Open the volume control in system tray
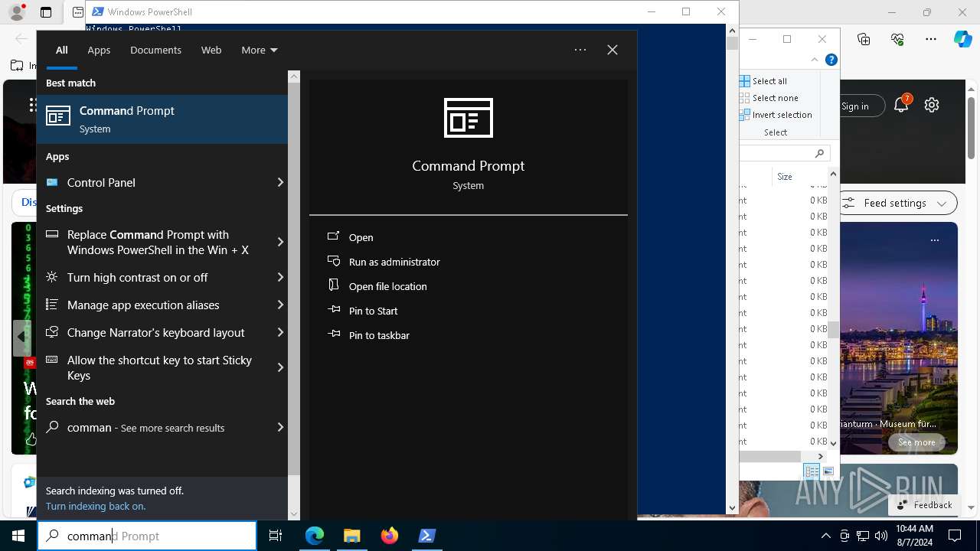The width and height of the screenshot is (980, 551). coord(881,536)
